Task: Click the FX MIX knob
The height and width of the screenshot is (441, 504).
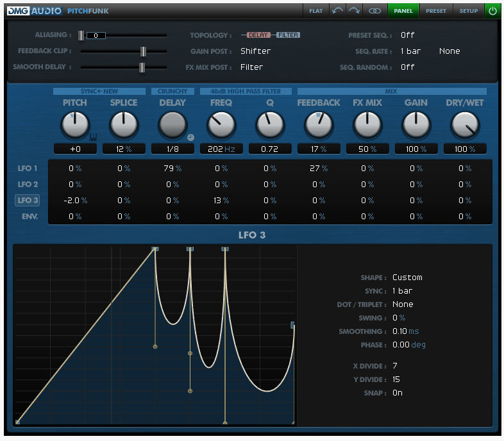Action: click(367, 125)
